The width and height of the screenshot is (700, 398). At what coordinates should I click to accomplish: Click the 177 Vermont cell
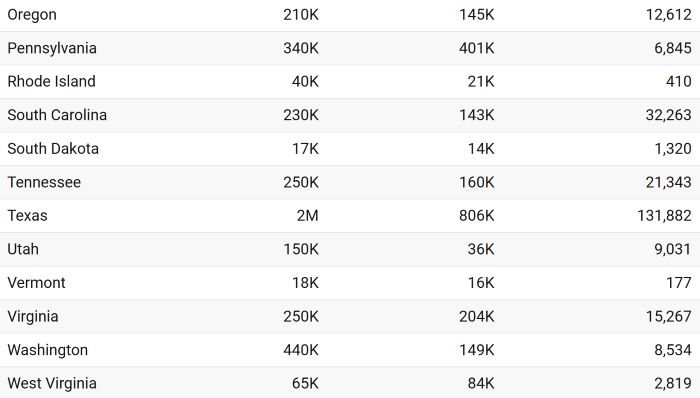click(x=679, y=282)
